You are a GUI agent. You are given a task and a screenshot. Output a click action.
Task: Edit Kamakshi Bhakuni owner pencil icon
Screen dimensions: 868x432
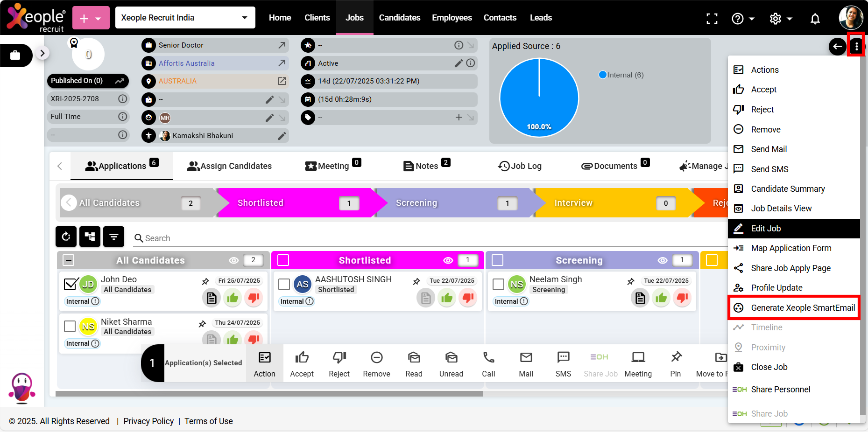tap(282, 136)
